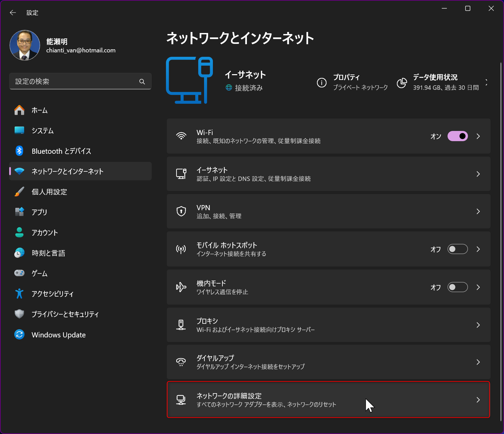Enable the airplane mode toggle

457,287
